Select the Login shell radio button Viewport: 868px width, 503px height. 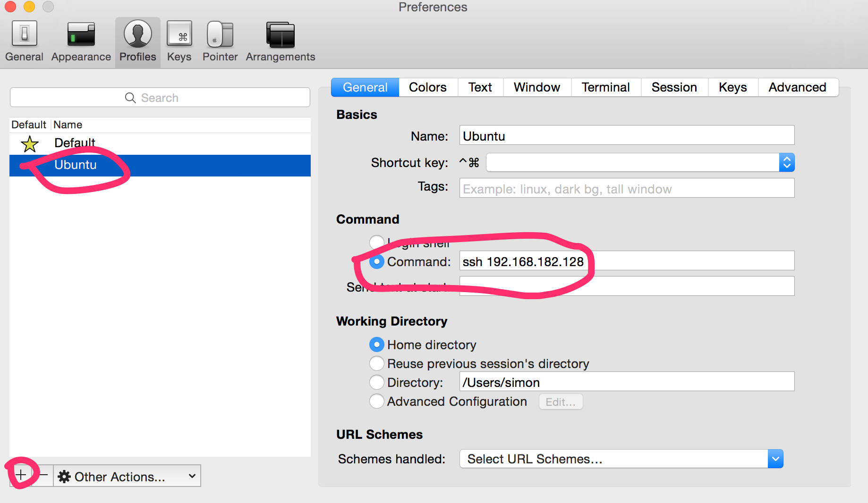point(376,243)
